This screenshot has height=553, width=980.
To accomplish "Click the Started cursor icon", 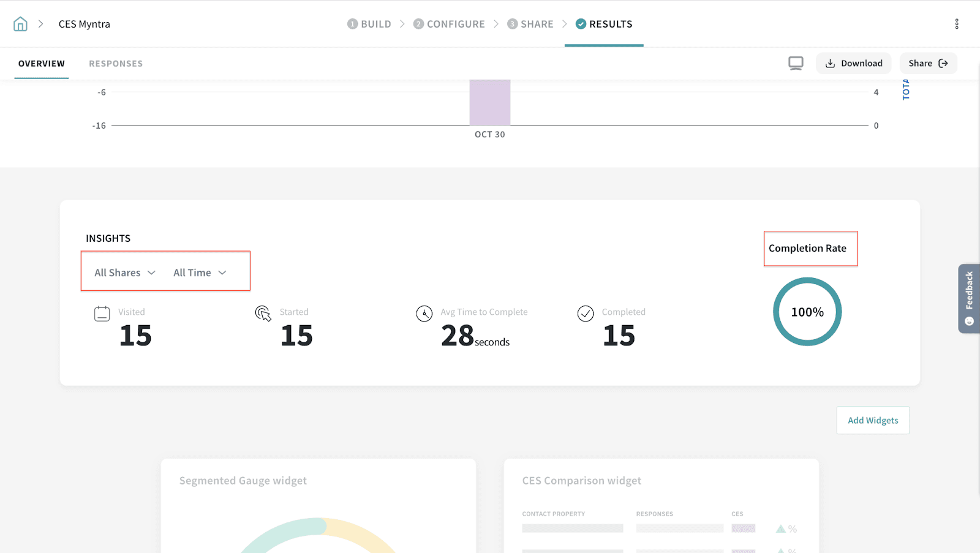I will coord(263,314).
